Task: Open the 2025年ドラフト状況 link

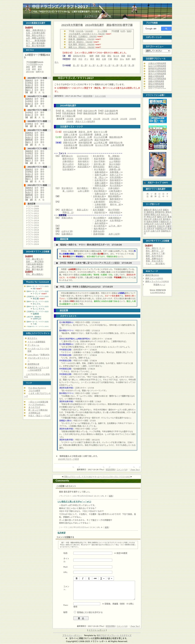Action: coord(68,459)
